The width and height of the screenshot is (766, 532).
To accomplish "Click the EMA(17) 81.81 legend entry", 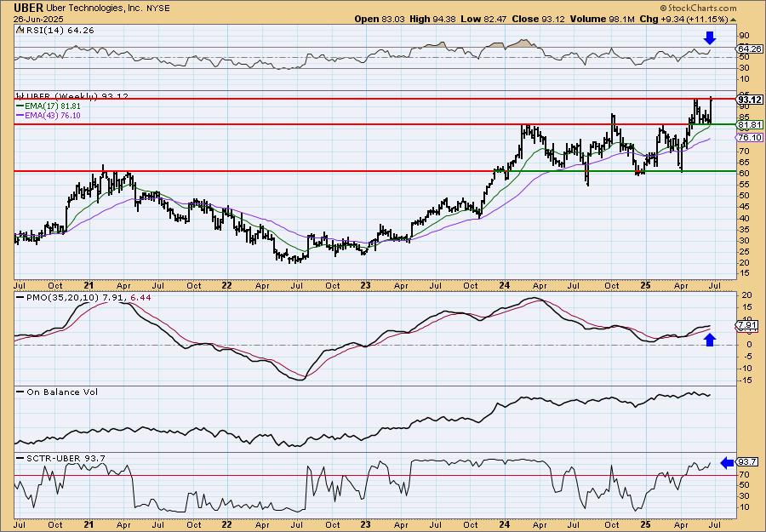I will pyautogui.click(x=54, y=106).
